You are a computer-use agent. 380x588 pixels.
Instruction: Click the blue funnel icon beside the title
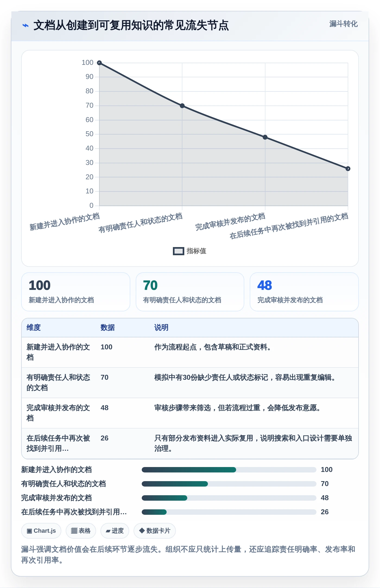coord(26,25)
